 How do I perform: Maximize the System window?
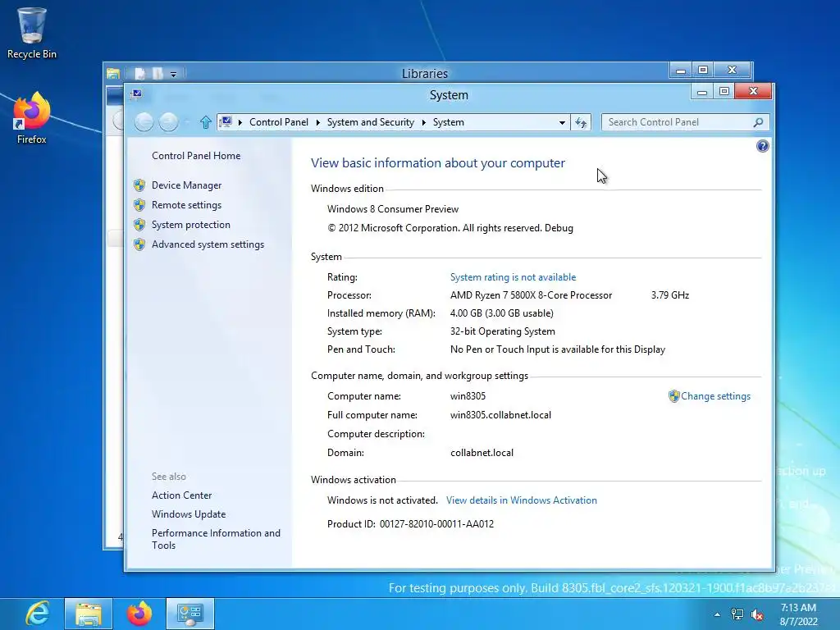click(724, 92)
